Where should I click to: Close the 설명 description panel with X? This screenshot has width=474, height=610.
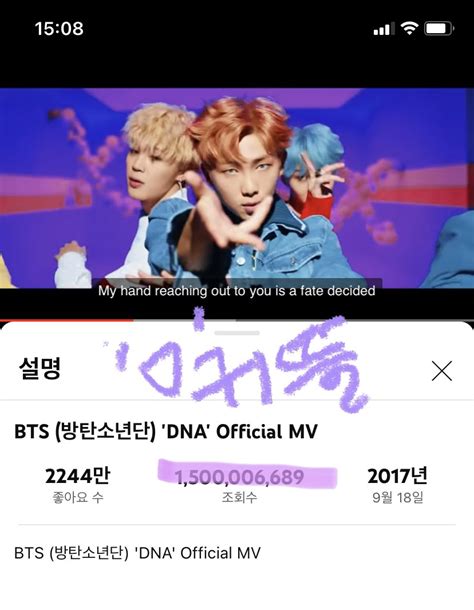click(442, 370)
